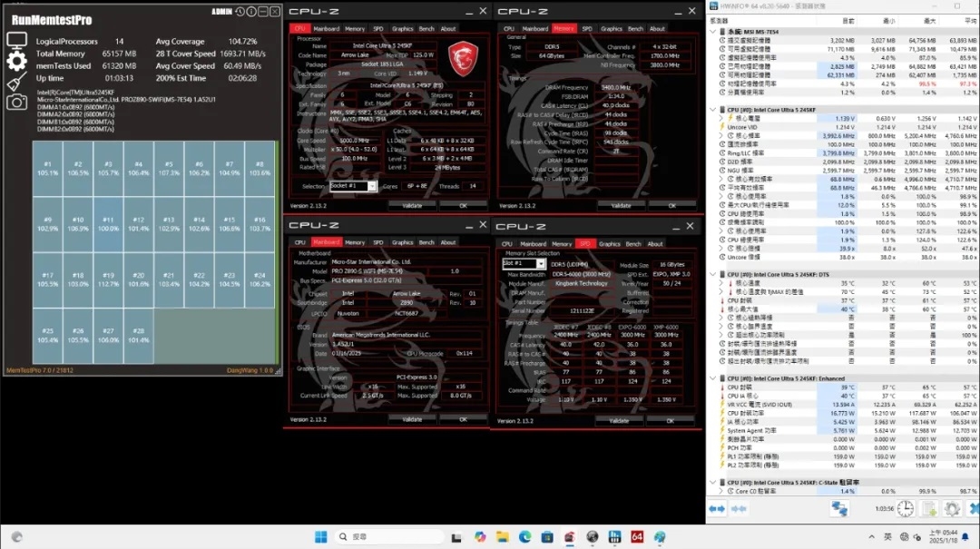
Task: Open the Slot #1 dropdown in SPD window
Action: coord(524,264)
